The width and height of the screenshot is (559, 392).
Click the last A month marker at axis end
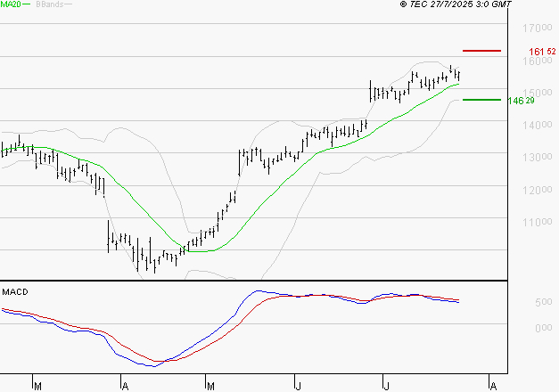pos(492,386)
